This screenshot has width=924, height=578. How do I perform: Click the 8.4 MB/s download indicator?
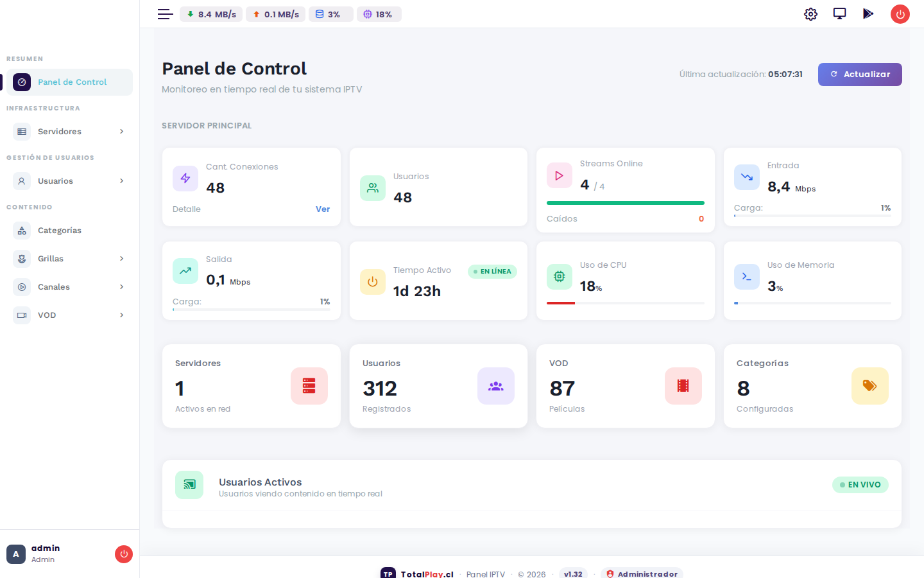click(x=211, y=14)
